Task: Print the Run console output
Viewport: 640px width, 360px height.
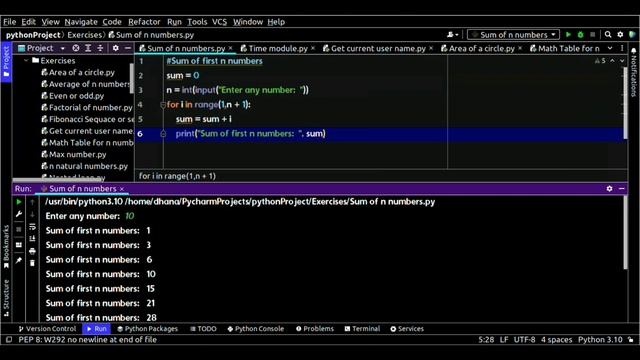Action: [32, 251]
